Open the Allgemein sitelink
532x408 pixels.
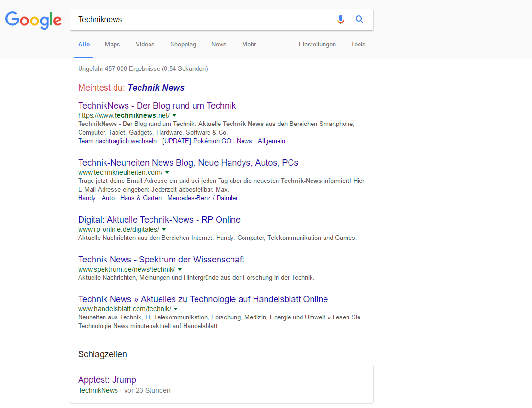pyautogui.click(x=271, y=141)
